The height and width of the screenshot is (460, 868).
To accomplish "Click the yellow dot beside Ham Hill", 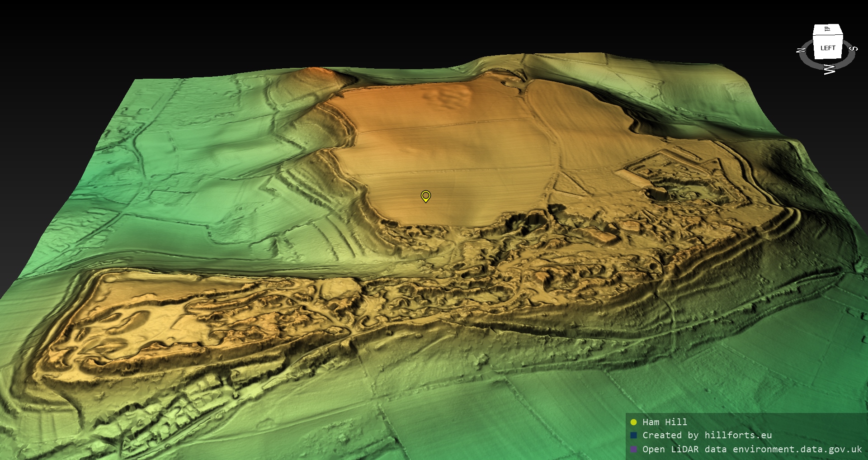I will pyautogui.click(x=633, y=422).
